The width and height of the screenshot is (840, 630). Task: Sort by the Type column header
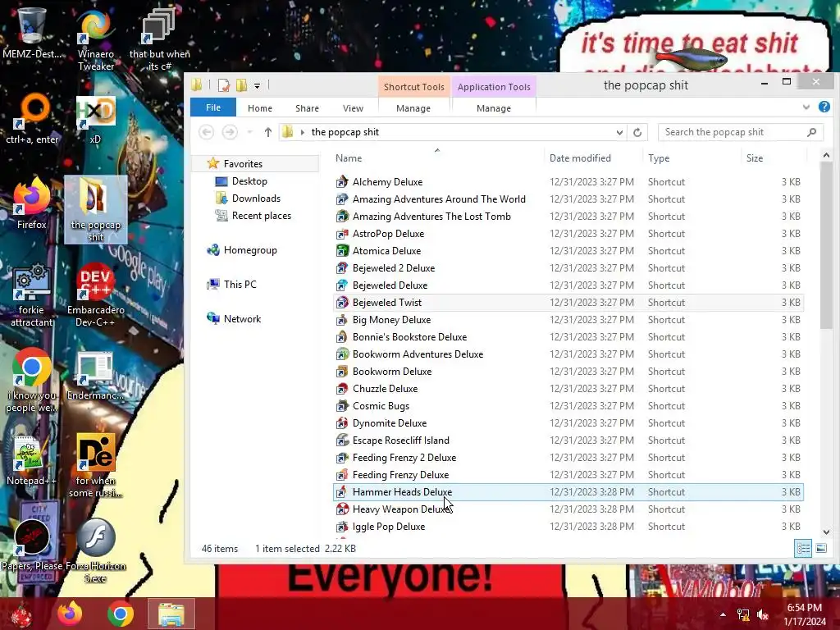(x=692, y=158)
